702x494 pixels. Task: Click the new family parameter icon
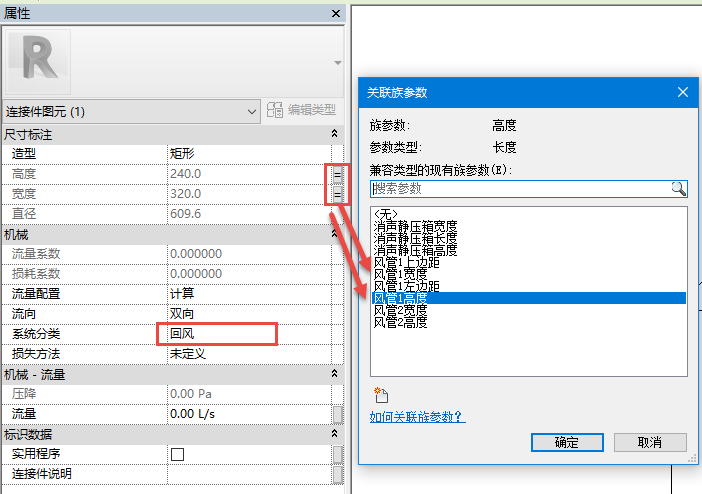pyautogui.click(x=381, y=395)
